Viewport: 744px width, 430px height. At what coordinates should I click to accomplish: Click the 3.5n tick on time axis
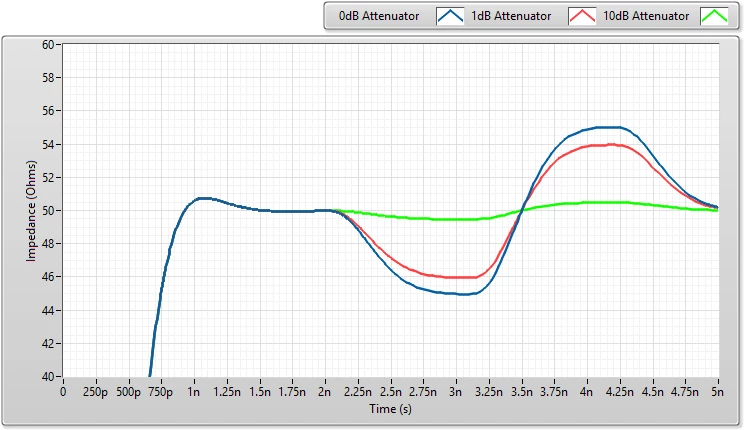(521, 392)
